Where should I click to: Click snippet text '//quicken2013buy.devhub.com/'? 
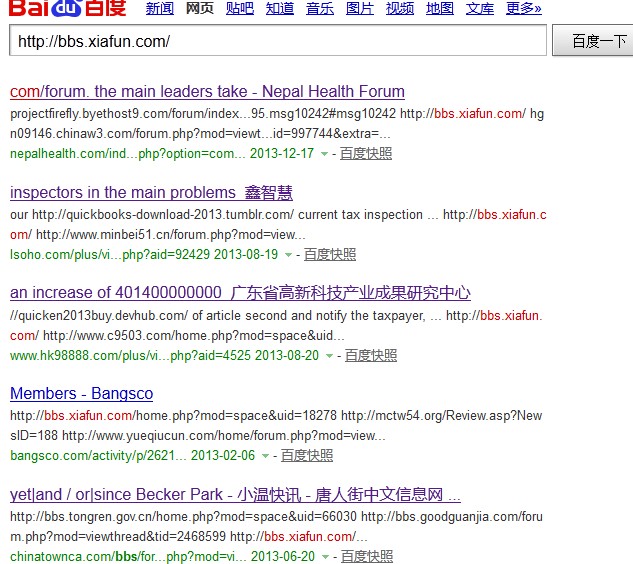click(99, 316)
